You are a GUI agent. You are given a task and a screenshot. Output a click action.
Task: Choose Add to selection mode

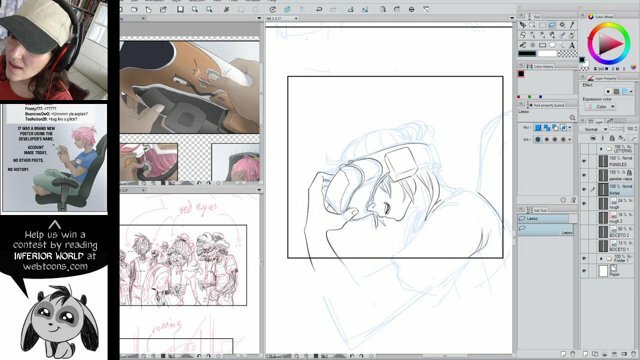547,128
